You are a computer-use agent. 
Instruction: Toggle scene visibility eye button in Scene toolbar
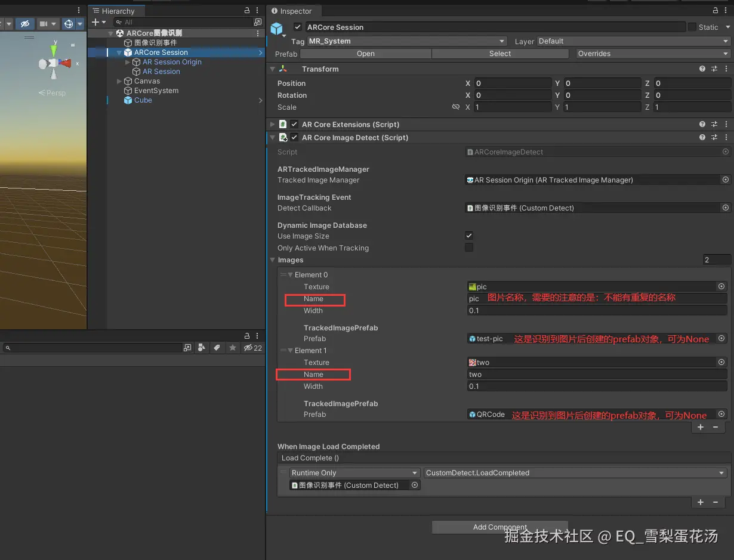(24, 24)
